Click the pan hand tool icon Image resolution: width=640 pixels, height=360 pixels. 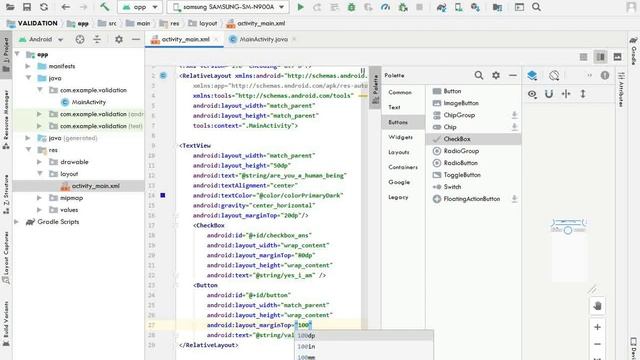(x=598, y=306)
